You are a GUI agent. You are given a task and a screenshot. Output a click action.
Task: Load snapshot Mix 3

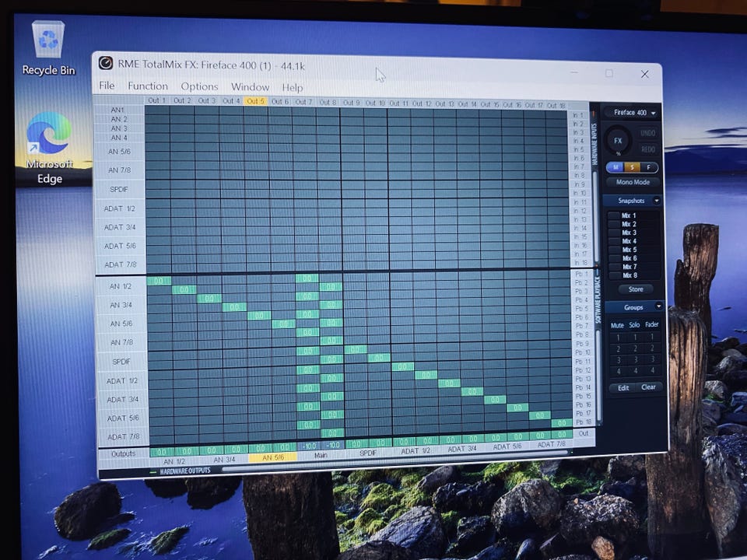click(630, 233)
